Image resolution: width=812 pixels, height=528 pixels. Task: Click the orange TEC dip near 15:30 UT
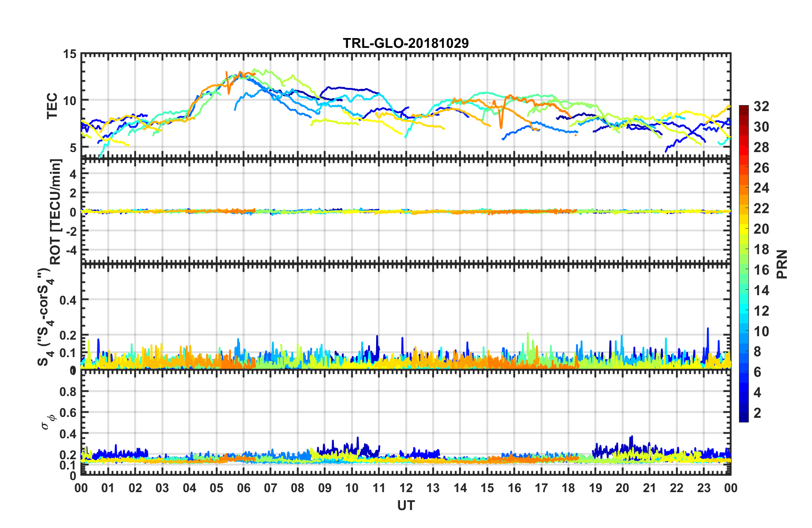pyautogui.click(x=501, y=117)
